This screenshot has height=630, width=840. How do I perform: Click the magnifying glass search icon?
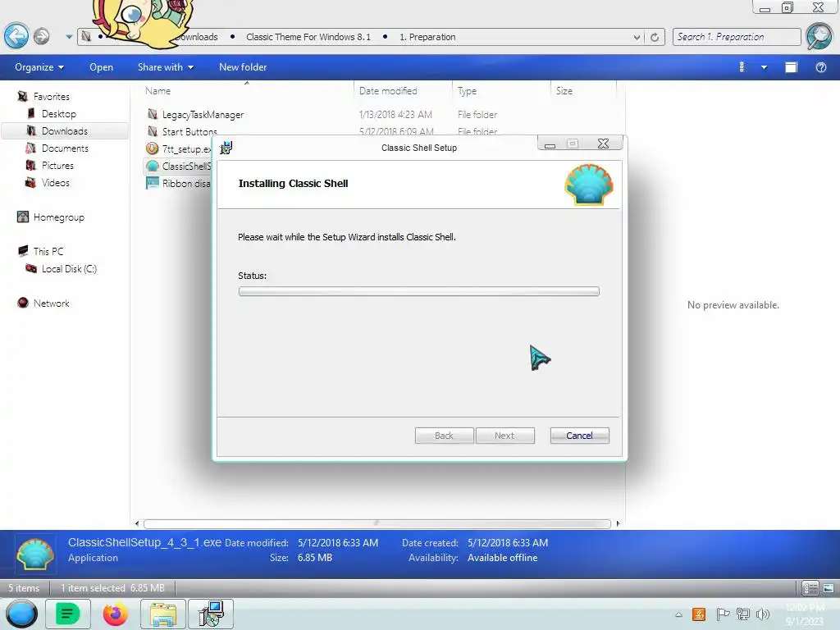click(x=819, y=36)
